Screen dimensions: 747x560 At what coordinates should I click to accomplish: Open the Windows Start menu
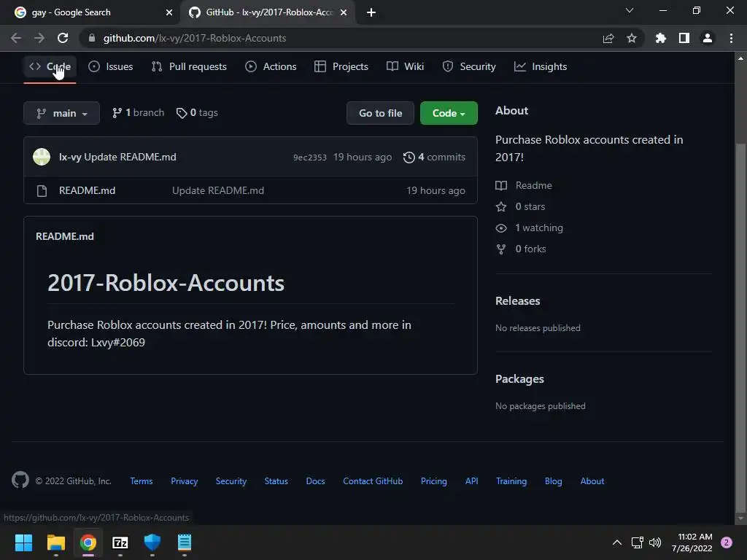(23, 542)
